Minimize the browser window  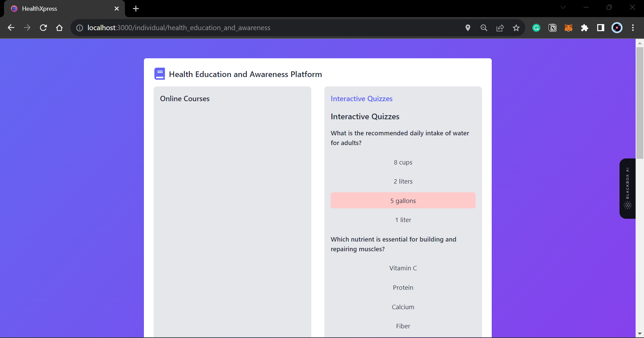pos(586,7)
